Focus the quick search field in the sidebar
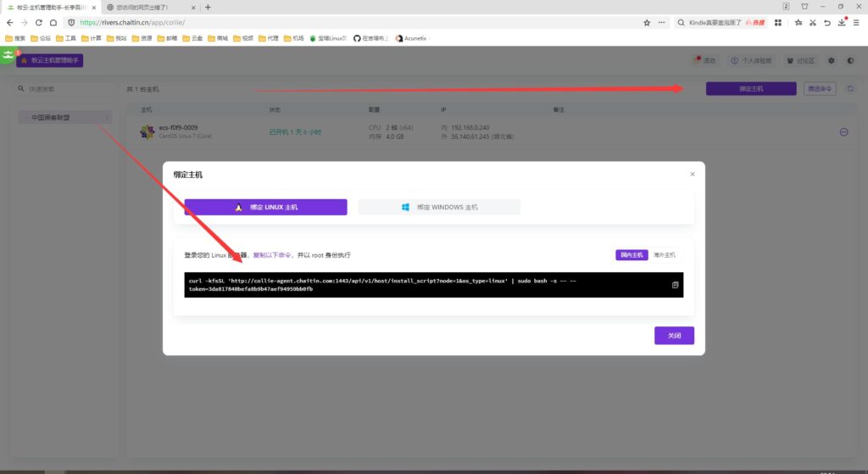The image size is (868, 474). pyautogui.click(x=64, y=88)
